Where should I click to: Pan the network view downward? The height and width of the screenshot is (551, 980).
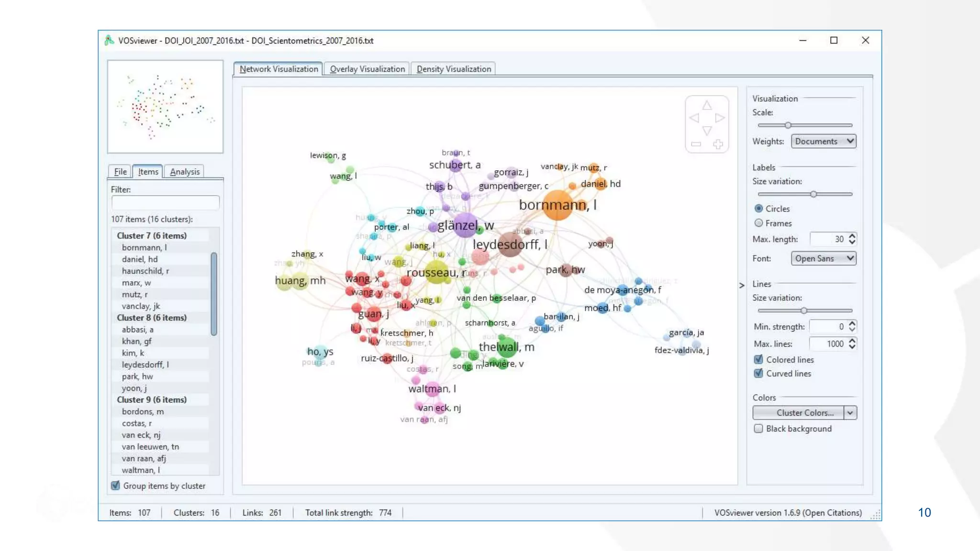tap(707, 131)
